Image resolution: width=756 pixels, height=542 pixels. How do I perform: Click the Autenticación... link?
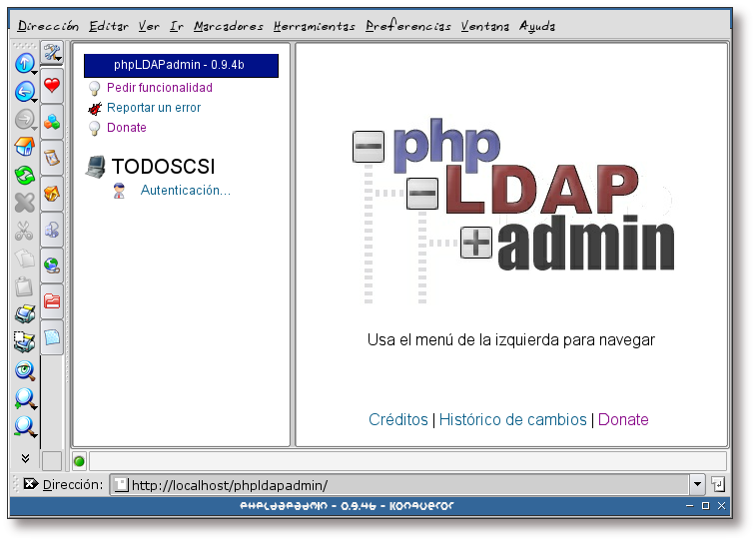185,190
